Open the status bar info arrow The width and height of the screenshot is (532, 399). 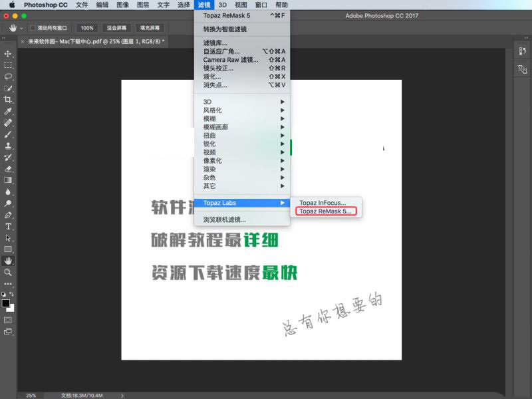pyautogui.click(x=122, y=396)
